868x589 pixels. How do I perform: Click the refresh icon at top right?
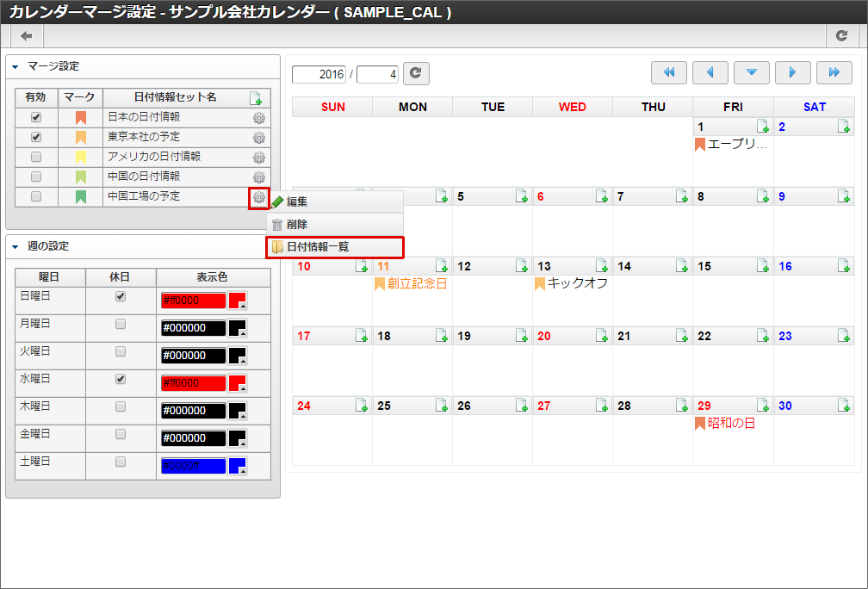tap(841, 36)
